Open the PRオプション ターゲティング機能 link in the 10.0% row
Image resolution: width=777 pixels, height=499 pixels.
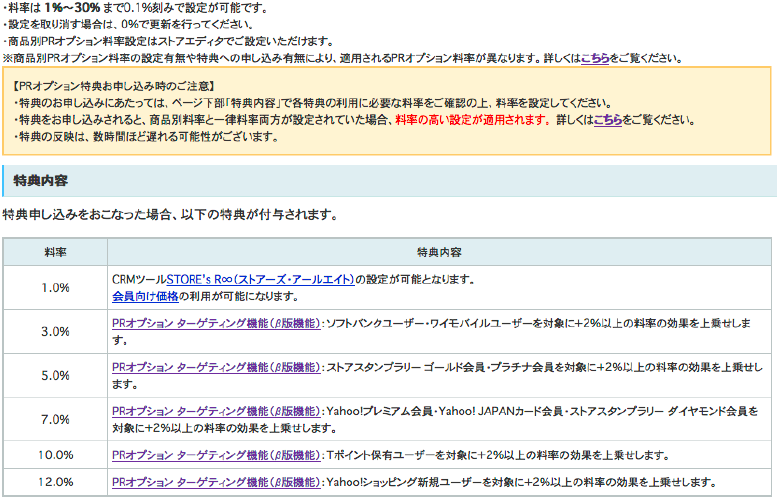216,454
